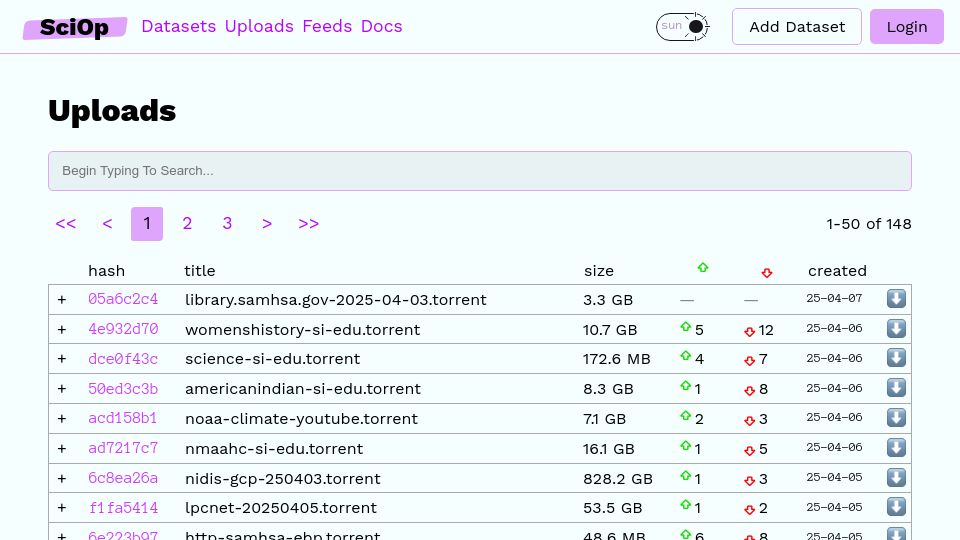Expand row for americanindian-si-edu.torrent
The height and width of the screenshot is (540, 960).
(x=62, y=389)
